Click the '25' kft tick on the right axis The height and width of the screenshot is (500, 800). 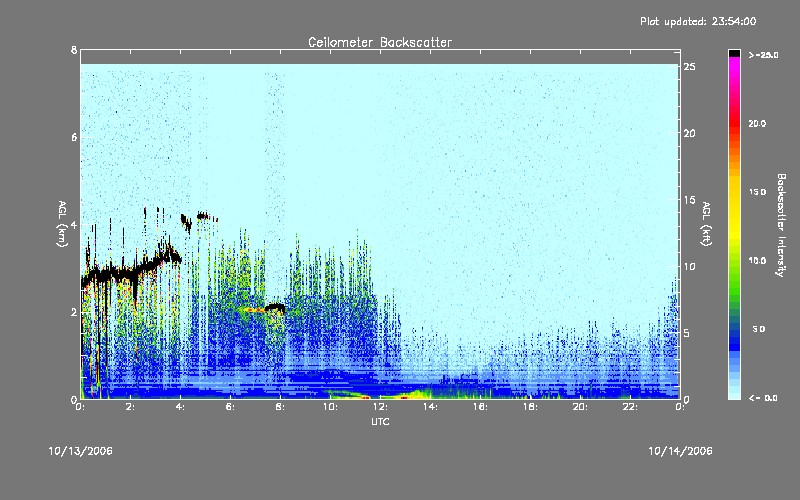[x=690, y=67]
